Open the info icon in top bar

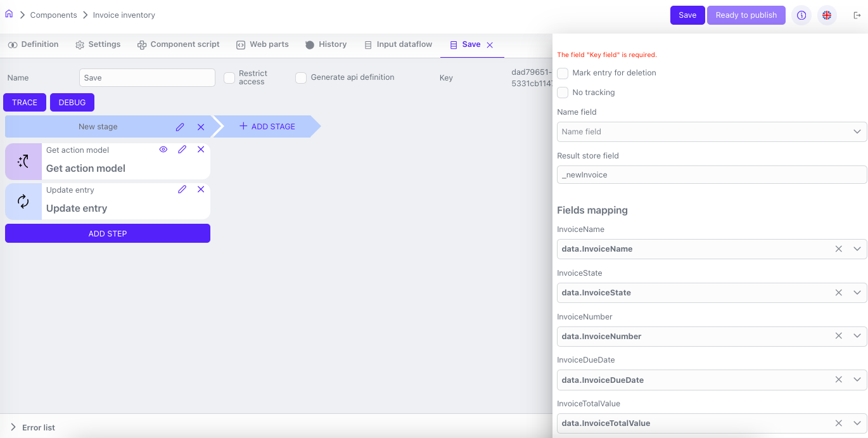pyautogui.click(x=801, y=15)
